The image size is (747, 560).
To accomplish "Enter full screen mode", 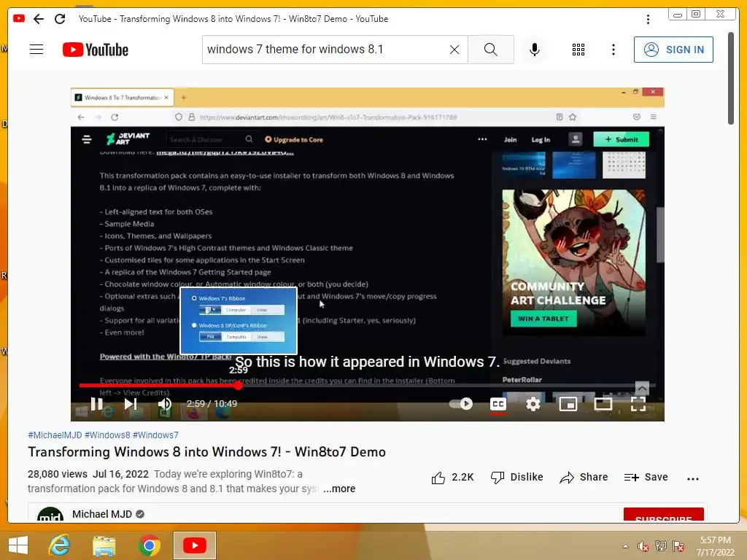I will pos(638,404).
